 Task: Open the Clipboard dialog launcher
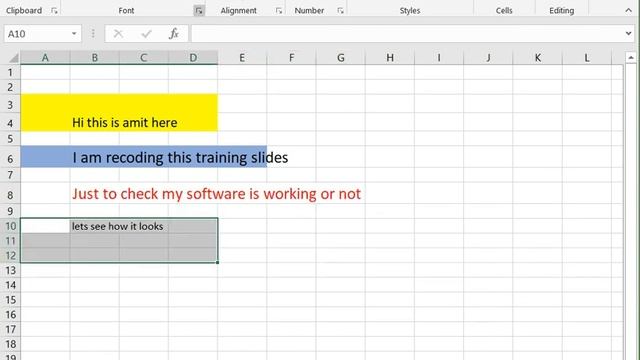click(54, 11)
